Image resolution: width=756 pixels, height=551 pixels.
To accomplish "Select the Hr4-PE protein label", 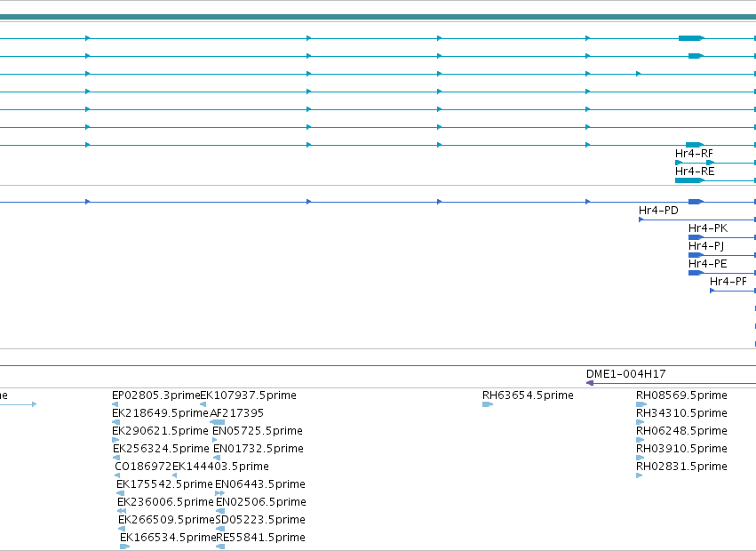I will point(707,264).
